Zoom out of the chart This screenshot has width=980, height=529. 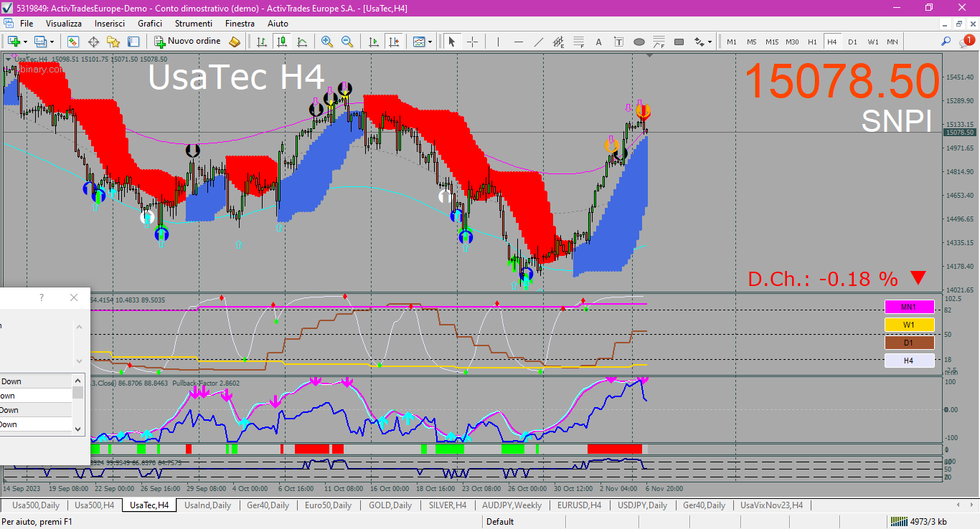pos(347,42)
